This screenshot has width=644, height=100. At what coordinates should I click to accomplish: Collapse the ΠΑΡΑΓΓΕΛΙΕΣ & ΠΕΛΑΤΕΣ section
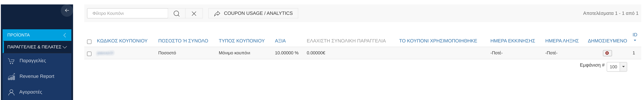37,47
